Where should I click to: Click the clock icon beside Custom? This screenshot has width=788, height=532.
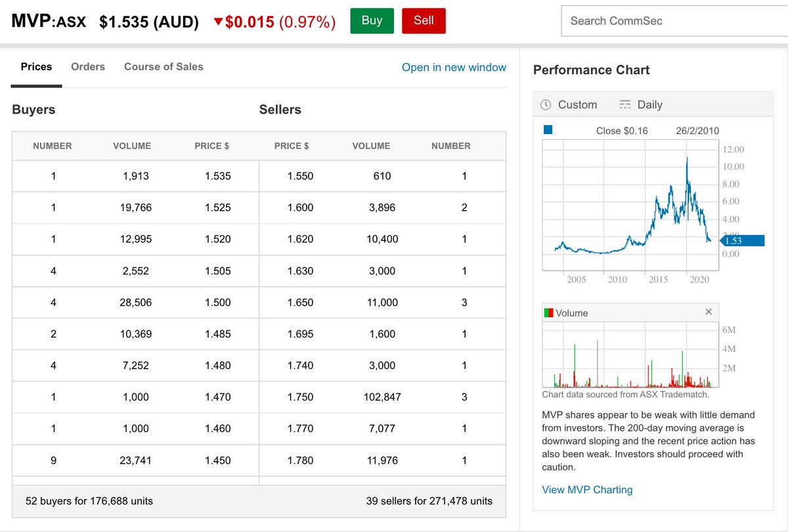click(x=546, y=104)
